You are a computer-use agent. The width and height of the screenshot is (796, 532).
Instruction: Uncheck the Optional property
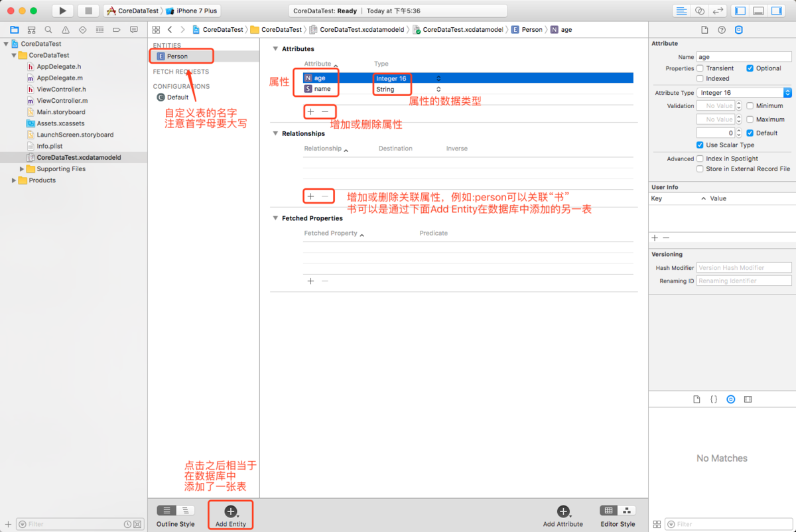(750, 68)
